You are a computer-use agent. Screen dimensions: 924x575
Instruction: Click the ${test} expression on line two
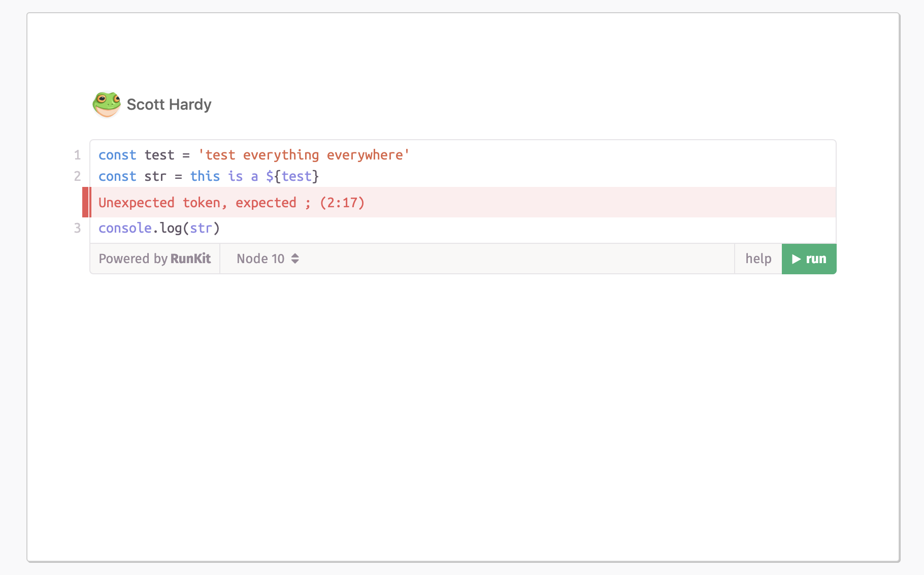click(292, 176)
